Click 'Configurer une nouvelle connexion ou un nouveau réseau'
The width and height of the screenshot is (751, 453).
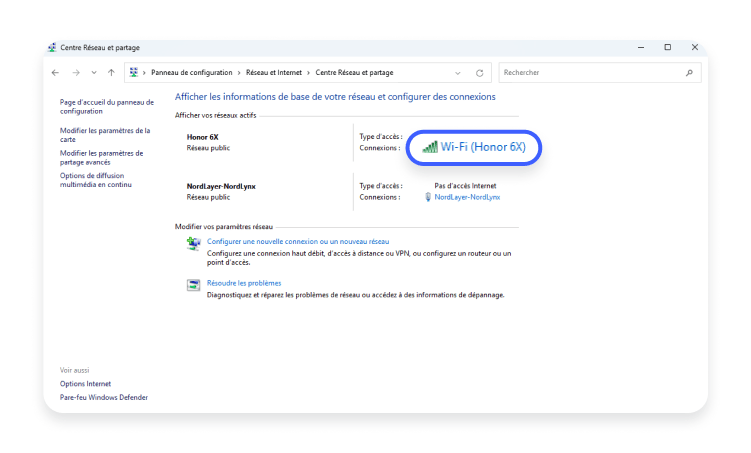[x=298, y=242]
